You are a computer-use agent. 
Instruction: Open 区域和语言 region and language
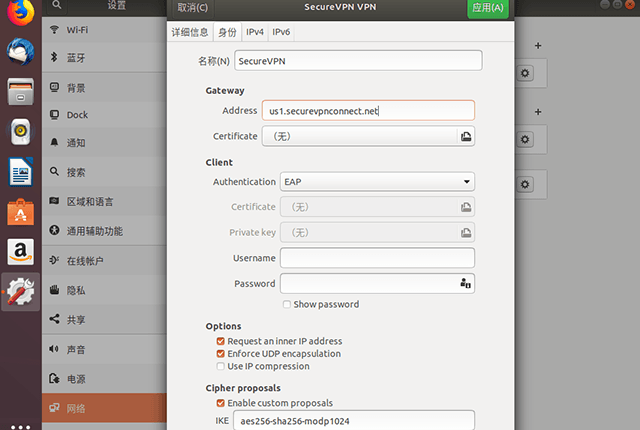104,202
